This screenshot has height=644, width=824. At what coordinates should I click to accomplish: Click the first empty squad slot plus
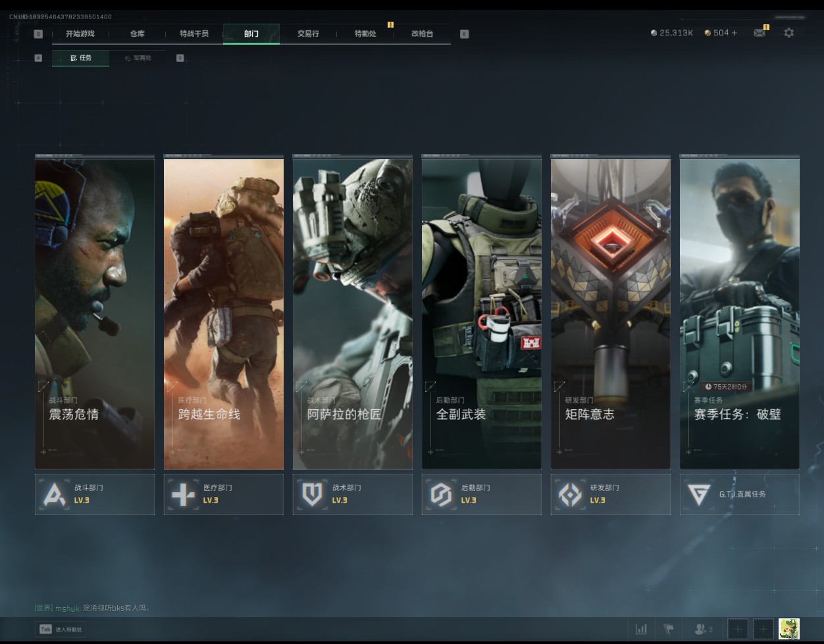point(737,629)
